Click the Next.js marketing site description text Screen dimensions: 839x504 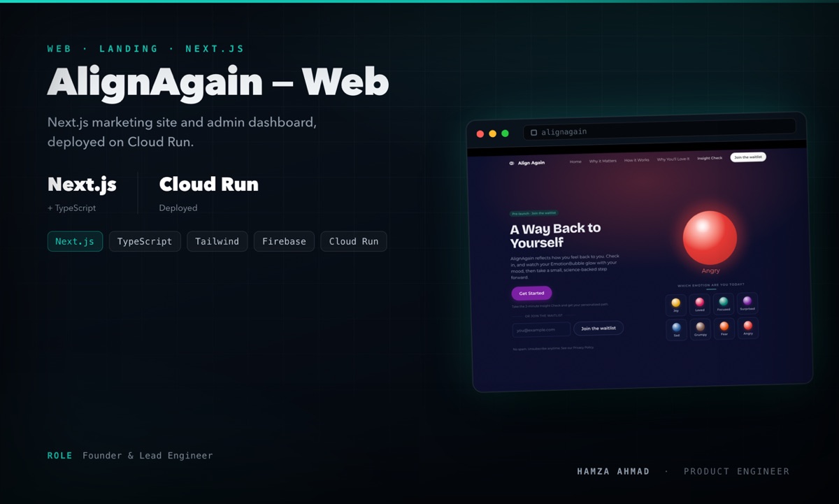(182, 132)
